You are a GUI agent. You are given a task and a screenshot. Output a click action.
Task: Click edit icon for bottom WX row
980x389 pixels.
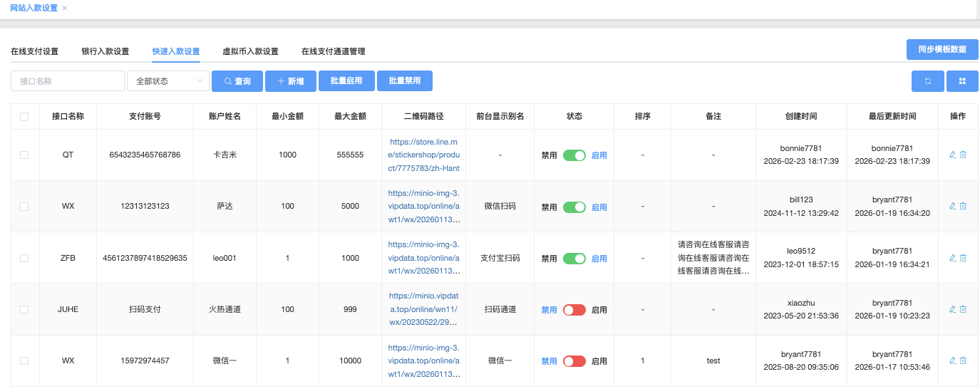click(x=952, y=361)
